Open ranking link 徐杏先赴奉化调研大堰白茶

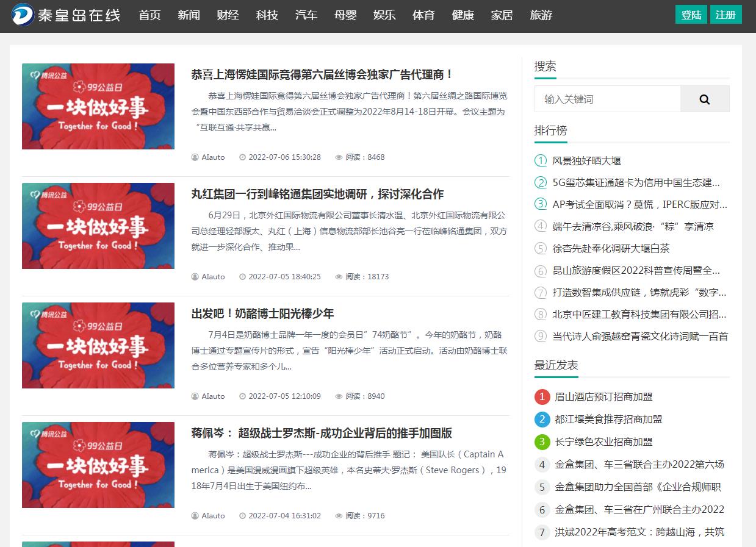611,248
